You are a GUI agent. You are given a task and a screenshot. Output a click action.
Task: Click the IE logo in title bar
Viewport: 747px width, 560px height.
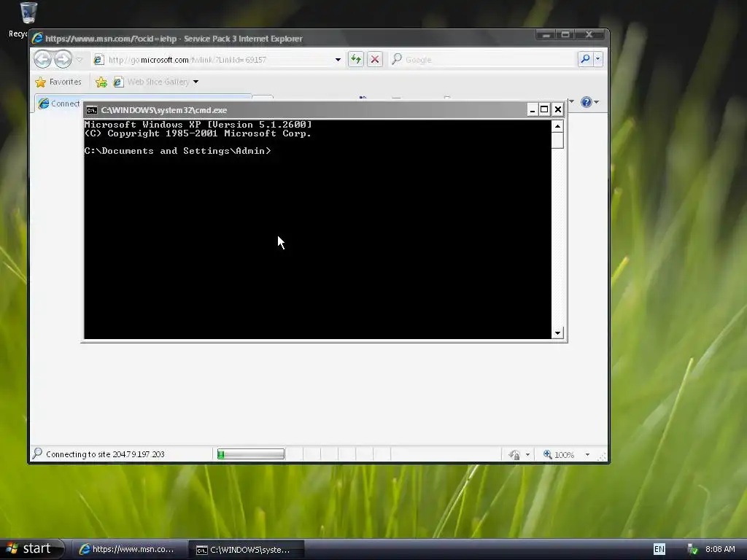tap(37, 38)
